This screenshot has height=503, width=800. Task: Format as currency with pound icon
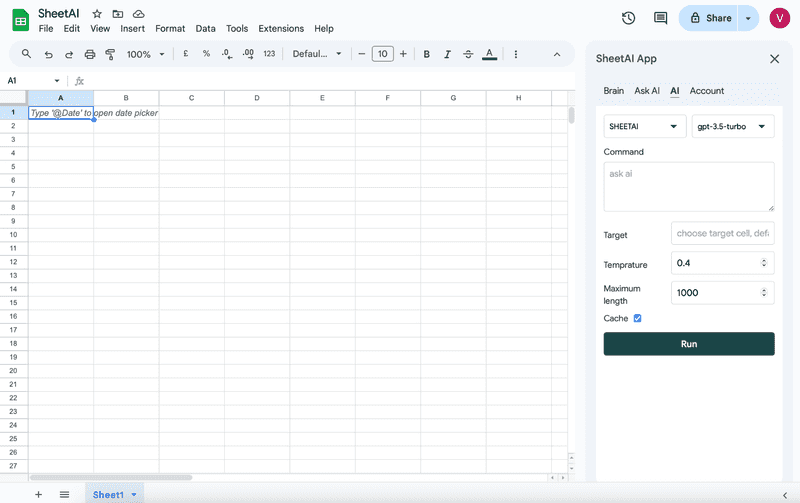point(186,54)
